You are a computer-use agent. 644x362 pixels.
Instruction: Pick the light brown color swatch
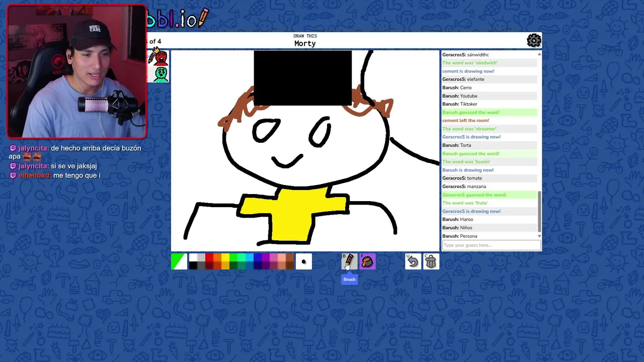point(290,257)
